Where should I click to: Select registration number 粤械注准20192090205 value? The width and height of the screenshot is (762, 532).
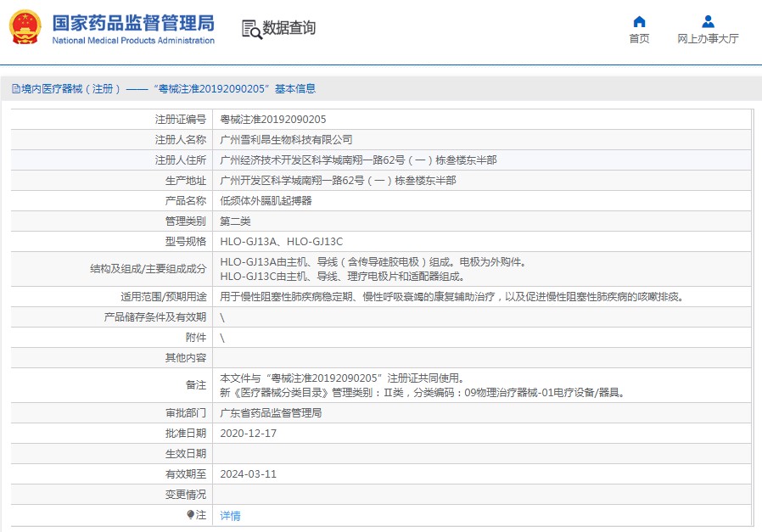pos(273,120)
